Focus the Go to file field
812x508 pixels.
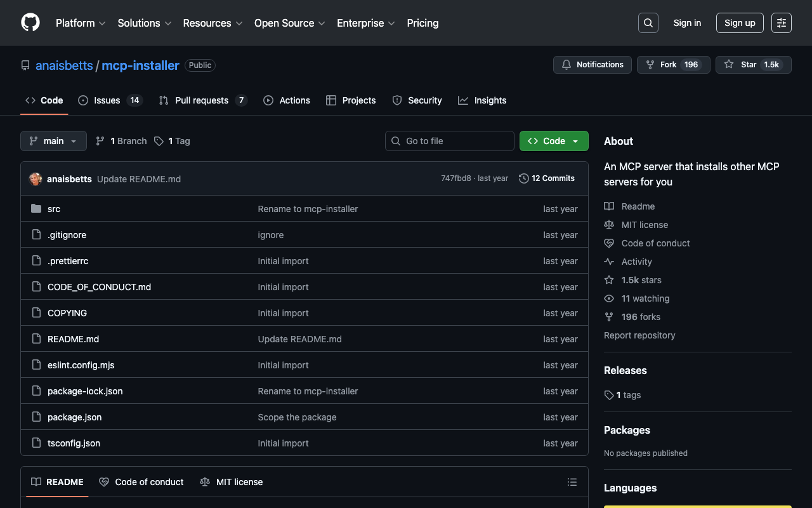449,141
